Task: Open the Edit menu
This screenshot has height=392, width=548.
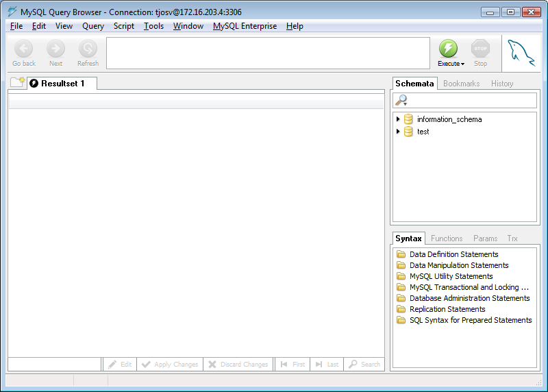Action: tap(39, 26)
